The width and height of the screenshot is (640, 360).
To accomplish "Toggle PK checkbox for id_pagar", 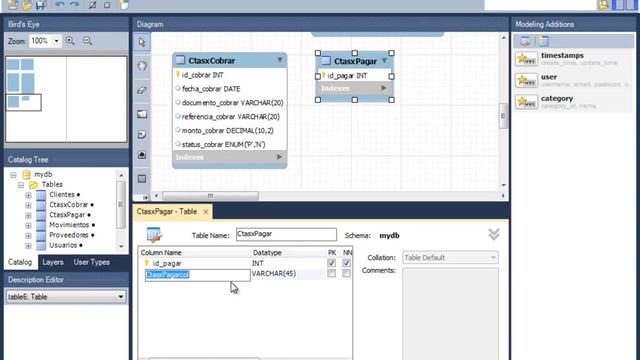I will (331, 263).
